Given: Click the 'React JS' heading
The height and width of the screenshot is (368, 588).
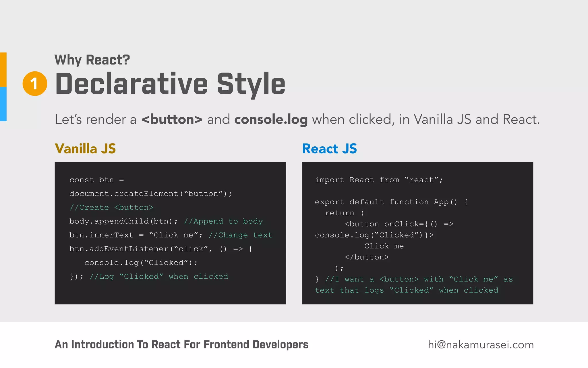Looking at the screenshot, I should [x=329, y=149].
